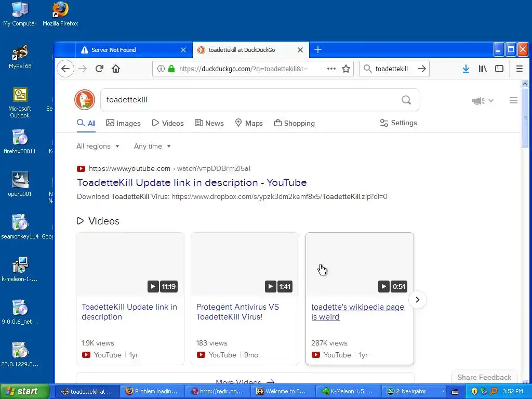Close the Server Not Found tab
The height and width of the screenshot is (399, 532).
coord(183,50)
